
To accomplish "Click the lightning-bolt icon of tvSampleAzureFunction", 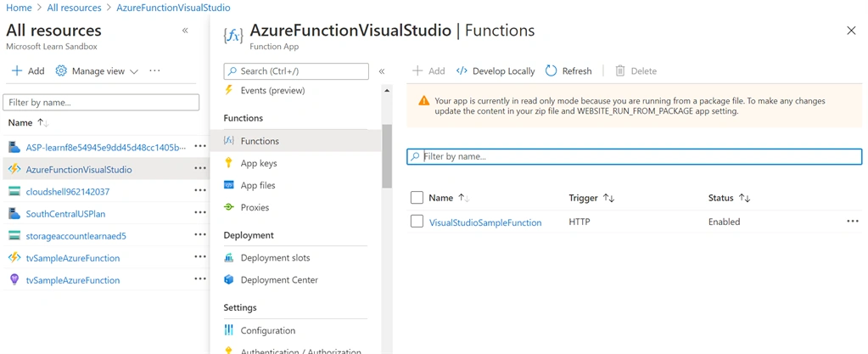I will 15,257.
